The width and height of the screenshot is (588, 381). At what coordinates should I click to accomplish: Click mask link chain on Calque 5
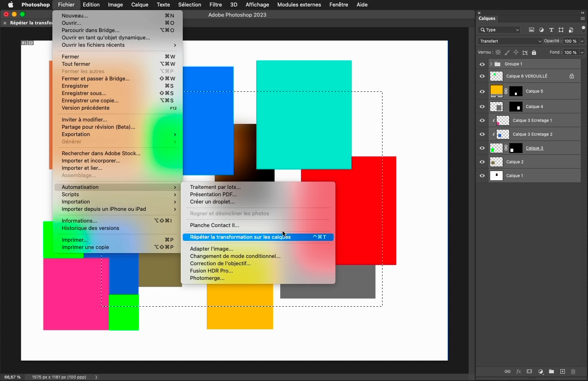pos(506,91)
